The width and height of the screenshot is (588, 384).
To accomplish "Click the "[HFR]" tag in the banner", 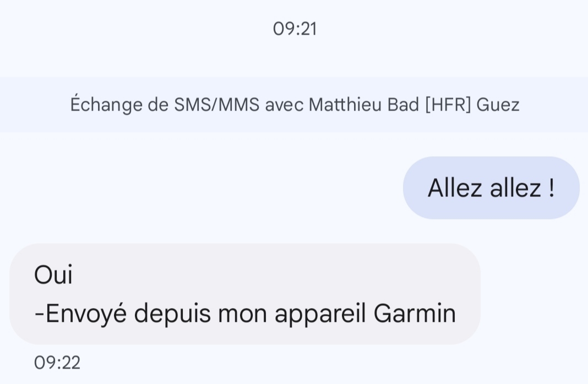I will [x=448, y=105].
